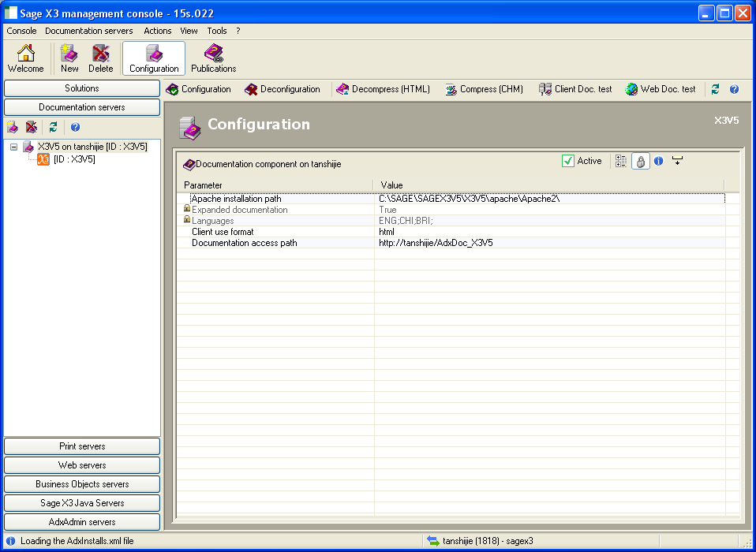Toggle the padlock button beside Active
The image size is (756, 552).
(640, 161)
